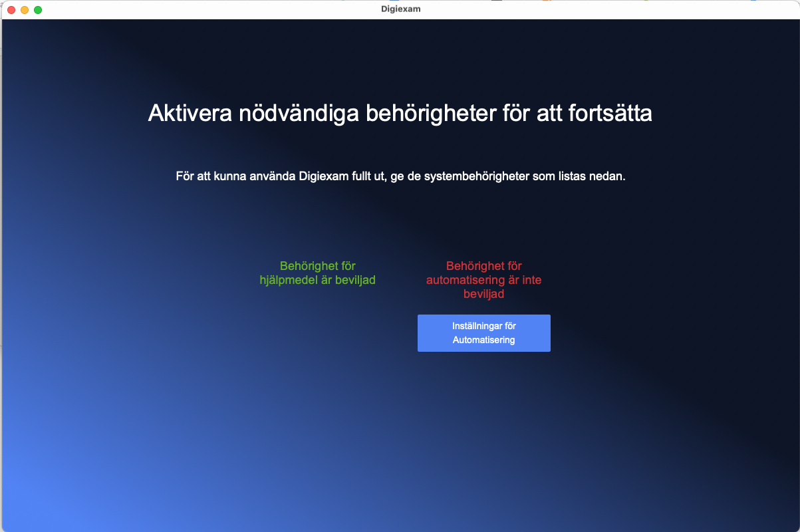Open Inställningar för Automatisering settings button

[x=483, y=333]
